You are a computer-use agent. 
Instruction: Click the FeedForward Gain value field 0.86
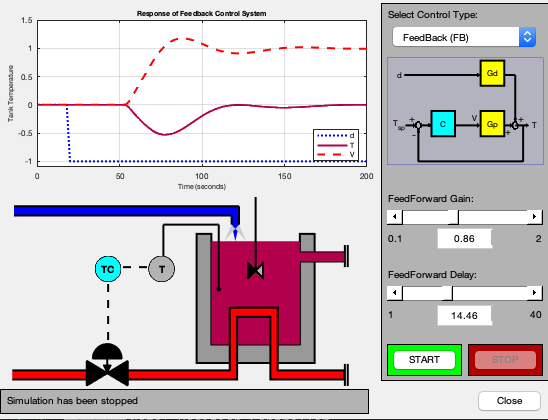coord(464,239)
